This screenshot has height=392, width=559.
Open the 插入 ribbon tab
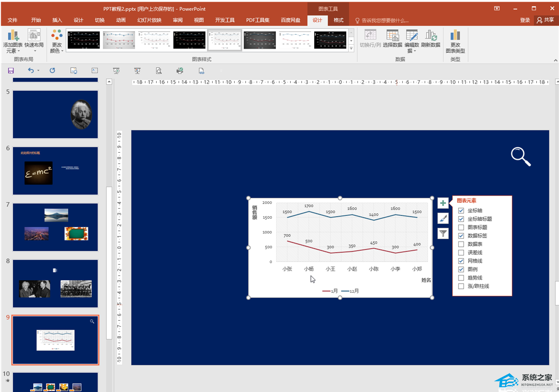pos(57,20)
